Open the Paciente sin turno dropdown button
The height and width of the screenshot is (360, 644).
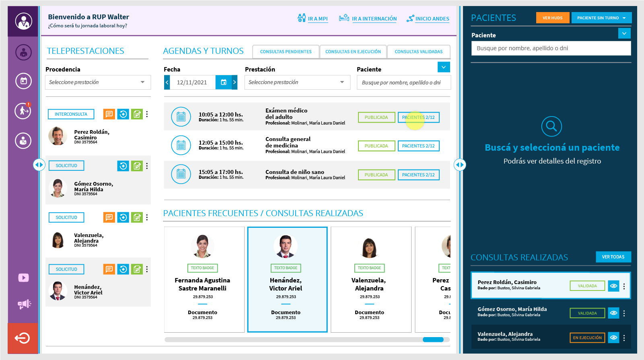[601, 18]
